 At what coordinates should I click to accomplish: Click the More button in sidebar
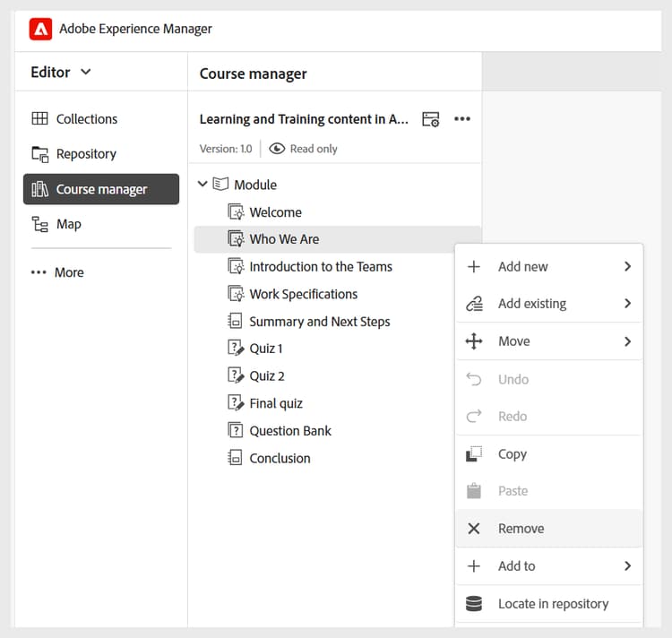pyautogui.click(x=58, y=272)
